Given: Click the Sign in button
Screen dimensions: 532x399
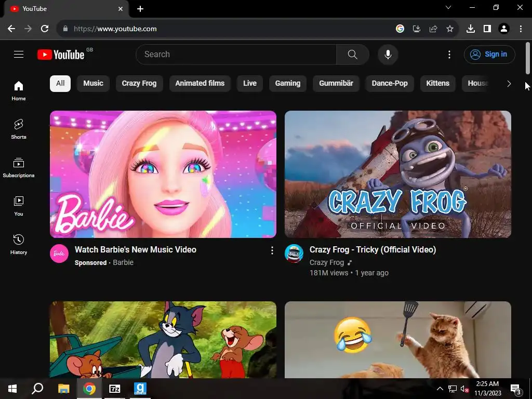Looking at the screenshot, I should [489, 54].
